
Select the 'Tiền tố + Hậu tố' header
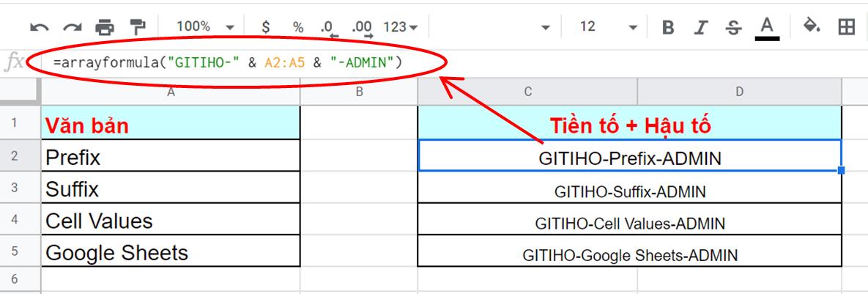(x=629, y=123)
